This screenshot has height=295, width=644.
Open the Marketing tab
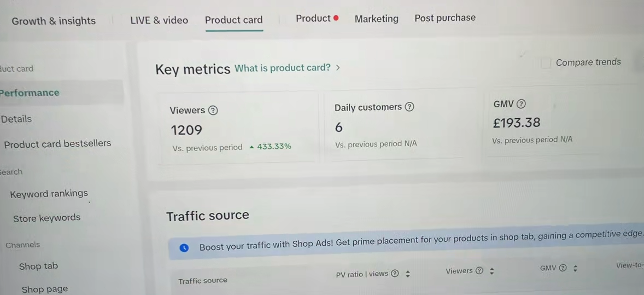pos(376,19)
